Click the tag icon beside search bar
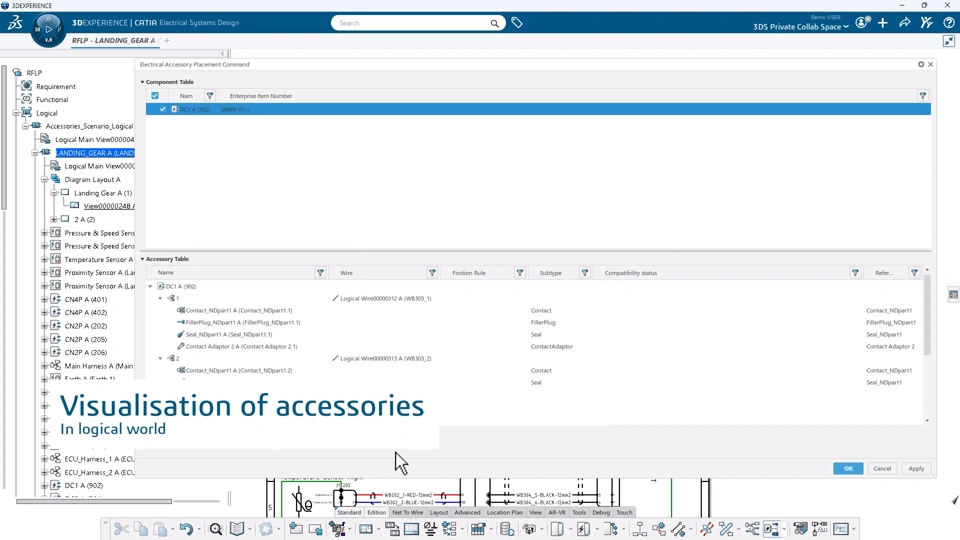This screenshot has width=960, height=540. 517,23
